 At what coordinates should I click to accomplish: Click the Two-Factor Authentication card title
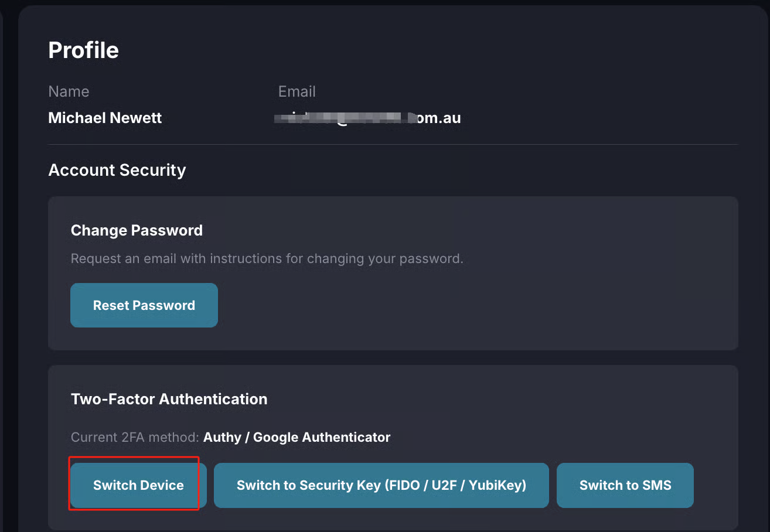point(169,399)
